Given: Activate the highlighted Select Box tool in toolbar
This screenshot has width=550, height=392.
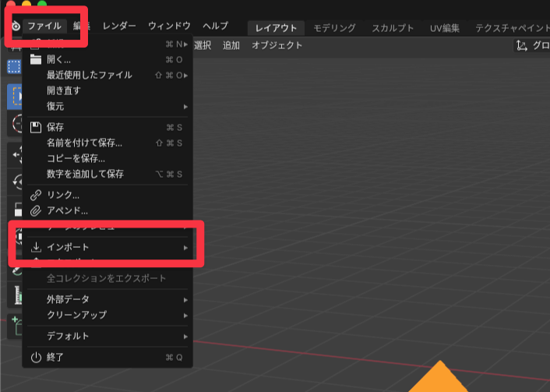Looking at the screenshot, I should pos(15,96).
